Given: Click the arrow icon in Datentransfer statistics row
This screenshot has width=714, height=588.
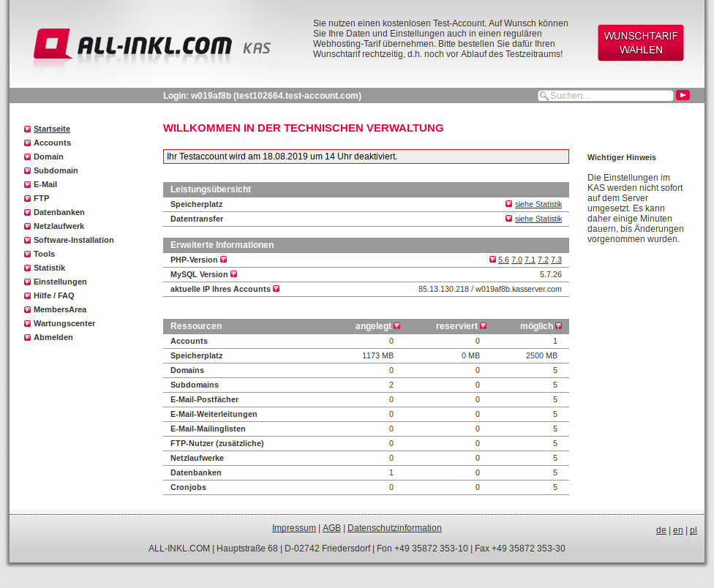Looking at the screenshot, I should pyautogui.click(x=508, y=219).
